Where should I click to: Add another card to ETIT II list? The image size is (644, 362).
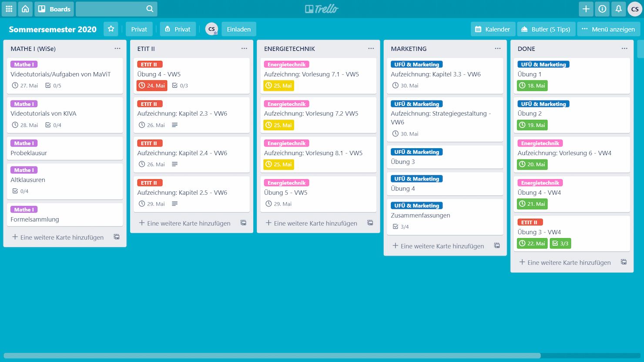[x=184, y=223]
